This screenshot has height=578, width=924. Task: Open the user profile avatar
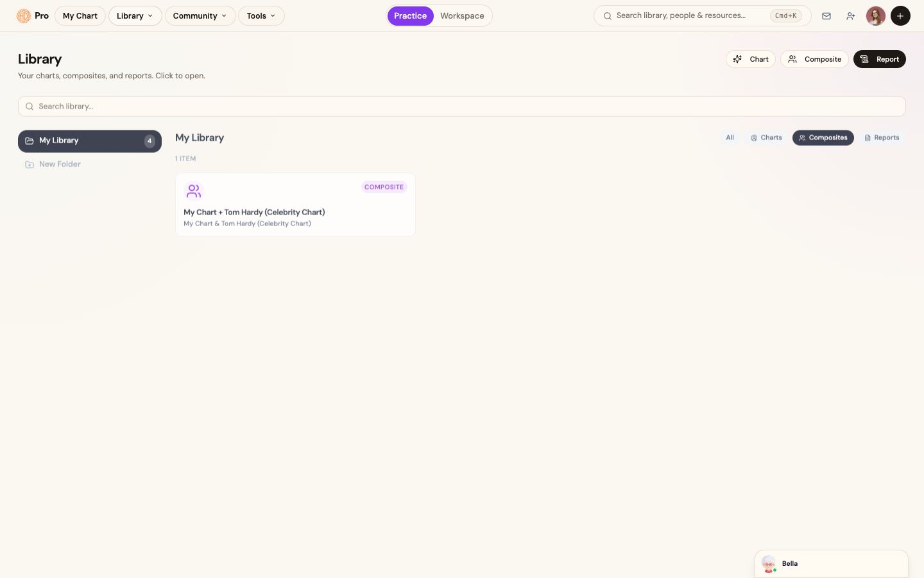(876, 16)
